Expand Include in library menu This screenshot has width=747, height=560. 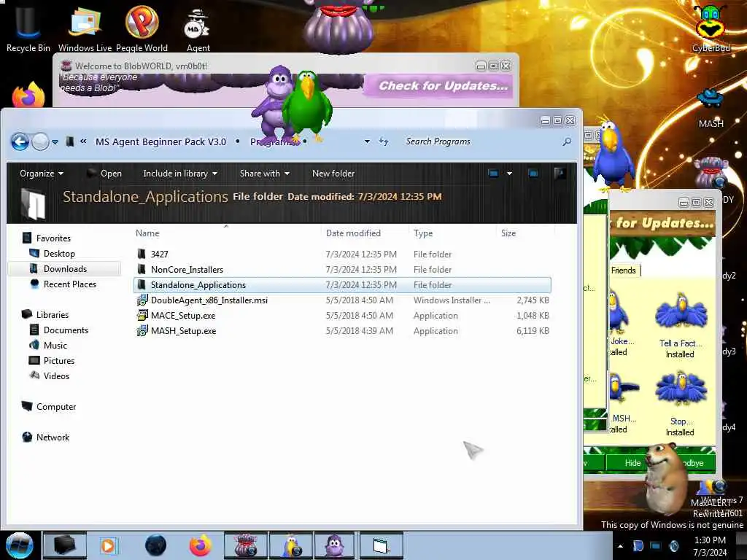click(180, 174)
